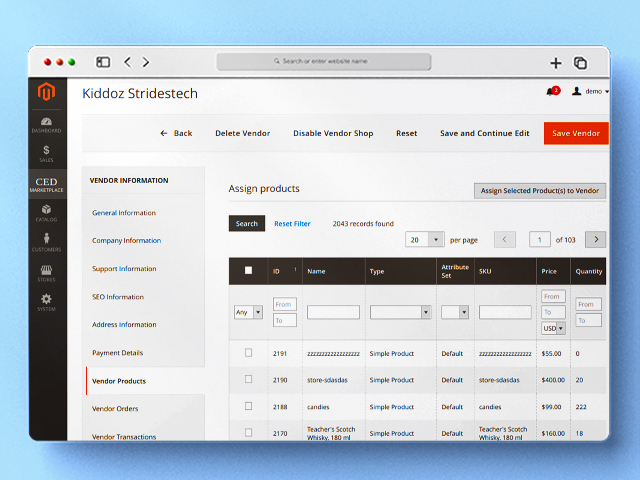Open the Company Information tab

[126, 241]
